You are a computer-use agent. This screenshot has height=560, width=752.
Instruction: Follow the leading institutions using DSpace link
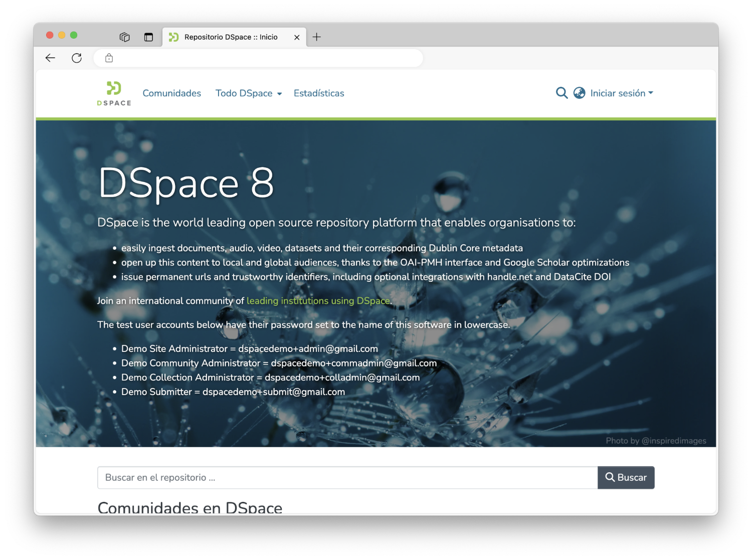(x=318, y=301)
